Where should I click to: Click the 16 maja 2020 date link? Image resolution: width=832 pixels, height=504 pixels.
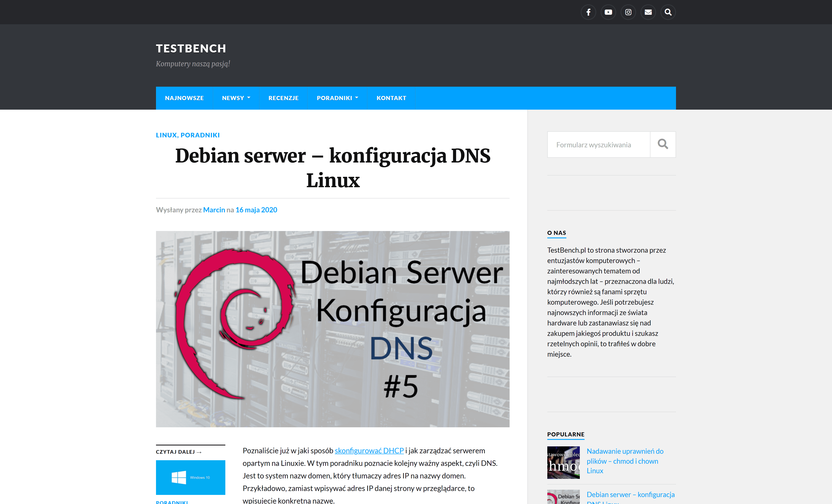tap(256, 210)
